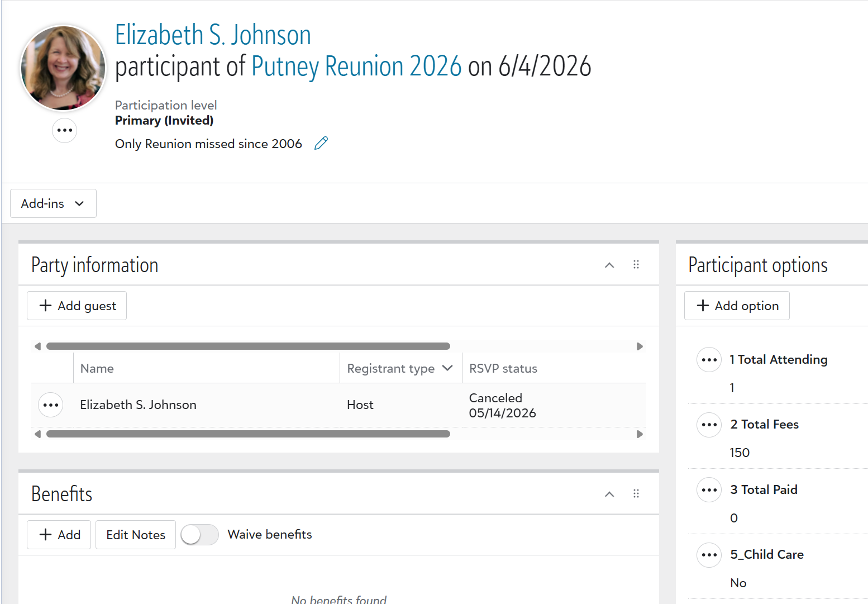This screenshot has width=868, height=604.
Task: Click the 5_Child Care label
Action: 767,555
